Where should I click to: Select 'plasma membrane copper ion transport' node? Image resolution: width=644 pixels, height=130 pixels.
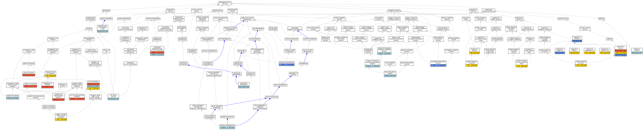click(49, 107)
